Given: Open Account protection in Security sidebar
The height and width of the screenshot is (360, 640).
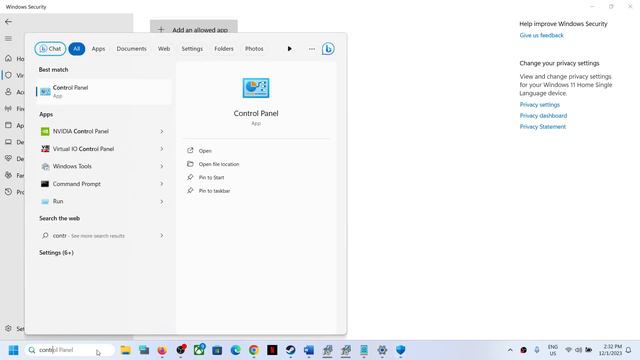Looking at the screenshot, I should point(13,92).
